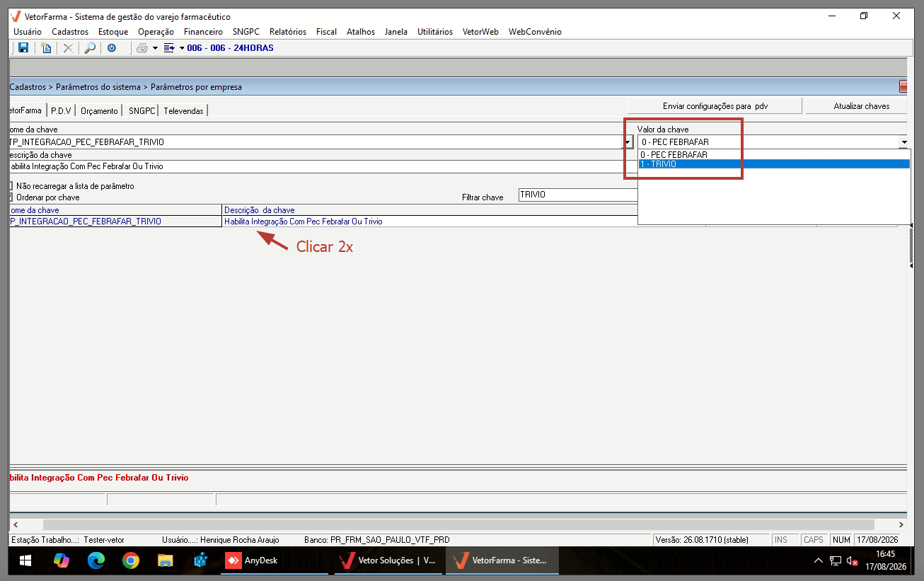Click the horizontal scrollbar right arrow
The image size is (924, 581).
901,525
